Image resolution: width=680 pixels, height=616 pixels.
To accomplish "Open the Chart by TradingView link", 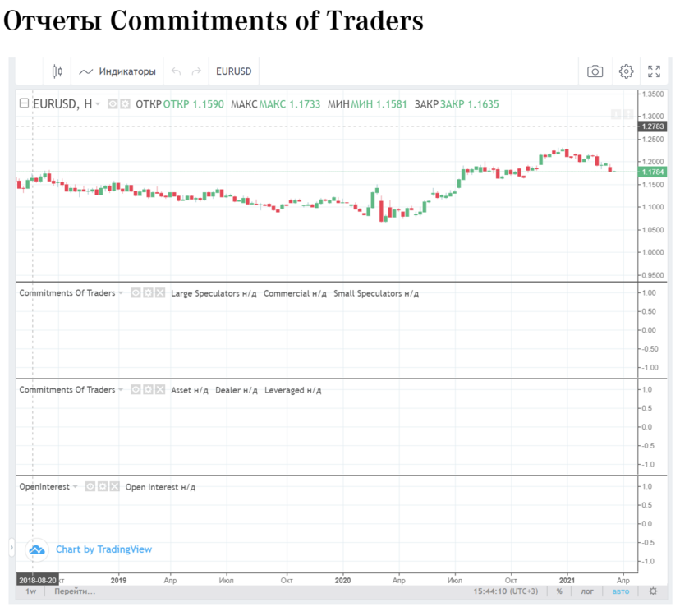I will (x=103, y=549).
